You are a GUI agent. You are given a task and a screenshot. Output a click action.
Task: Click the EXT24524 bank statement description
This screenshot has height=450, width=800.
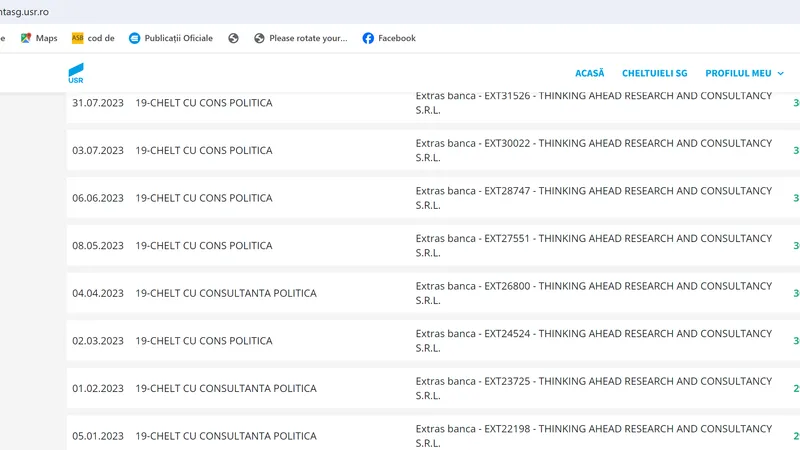pyautogui.click(x=593, y=341)
